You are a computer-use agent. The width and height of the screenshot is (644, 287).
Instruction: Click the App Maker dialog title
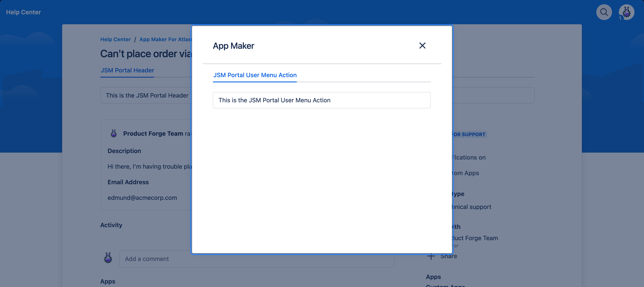233,46
